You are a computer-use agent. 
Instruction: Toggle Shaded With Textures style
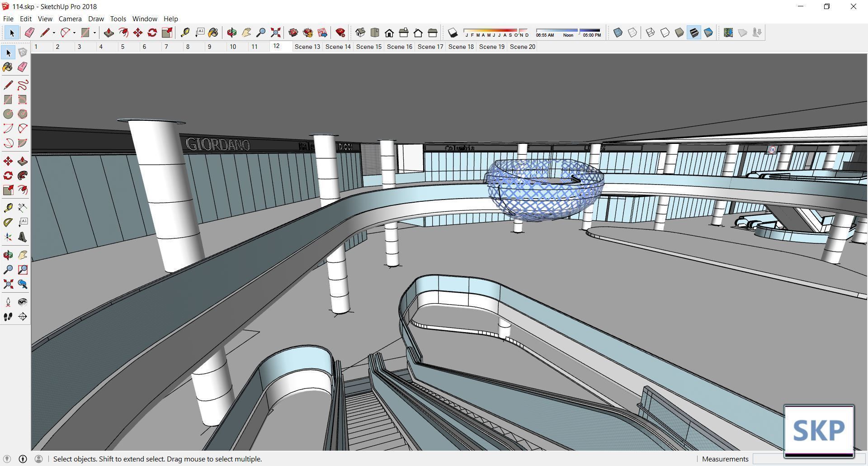point(694,33)
